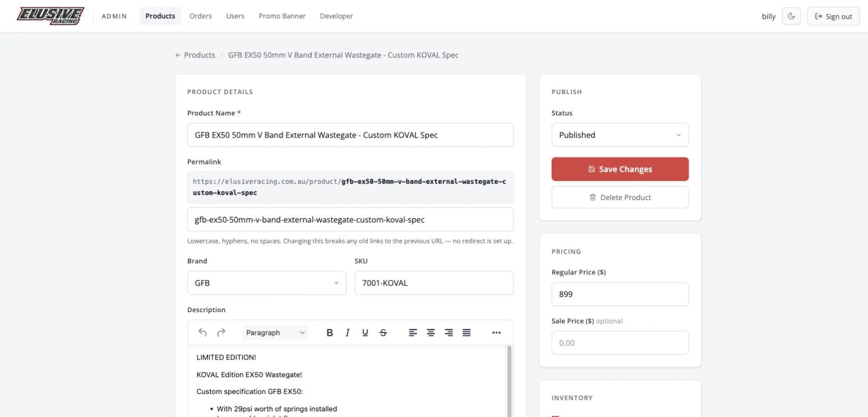Redo edit in description editor
The image size is (868, 417).
pos(222,332)
